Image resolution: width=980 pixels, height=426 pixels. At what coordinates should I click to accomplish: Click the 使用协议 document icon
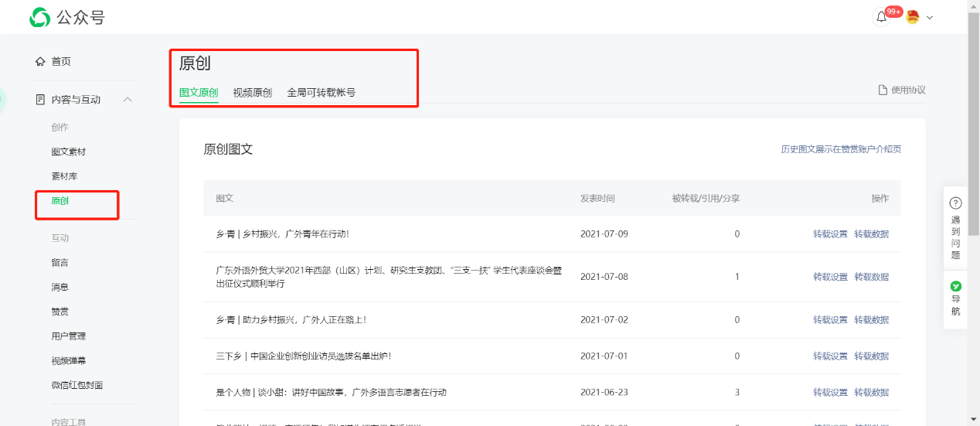pos(882,90)
